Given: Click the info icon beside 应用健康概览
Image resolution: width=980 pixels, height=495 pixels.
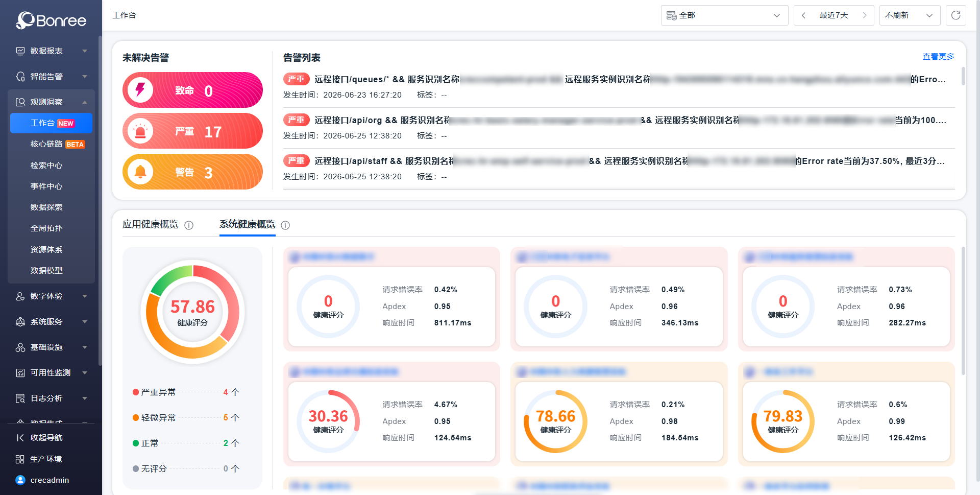Looking at the screenshot, I should (x=189, y=225).
